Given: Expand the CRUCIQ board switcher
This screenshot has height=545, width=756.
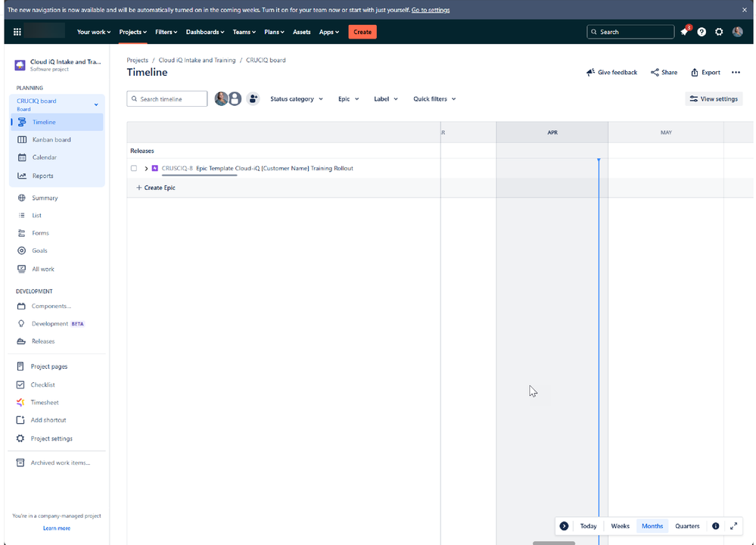Looking at the screenshot, I should [96, 104].
